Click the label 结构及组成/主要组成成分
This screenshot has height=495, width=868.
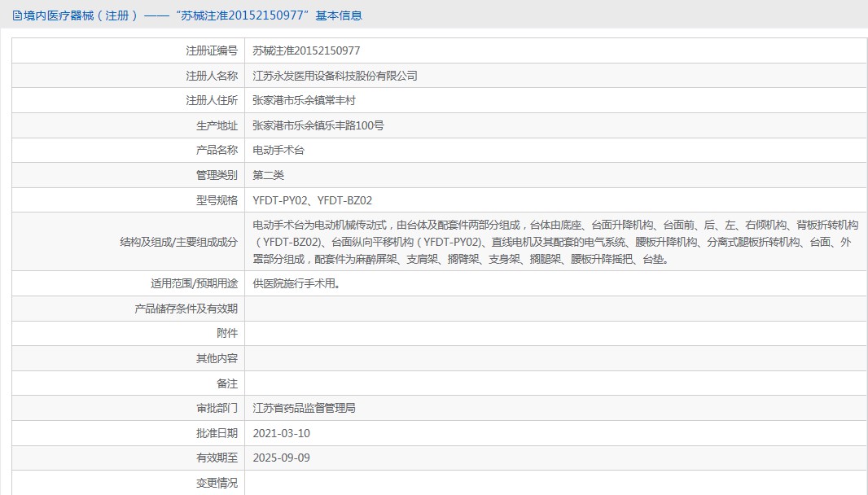pyautogui.click(x=179, y=242)
